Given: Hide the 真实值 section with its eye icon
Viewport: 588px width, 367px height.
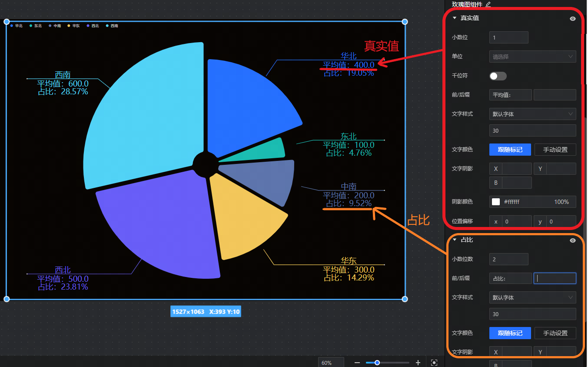Looking at the screenshot, I should (572, 19).
